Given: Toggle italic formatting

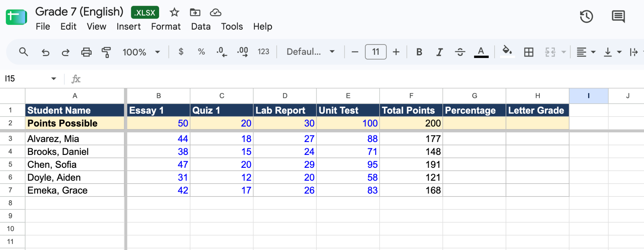Looking at the screenshot, I should [x=440, y=52].
